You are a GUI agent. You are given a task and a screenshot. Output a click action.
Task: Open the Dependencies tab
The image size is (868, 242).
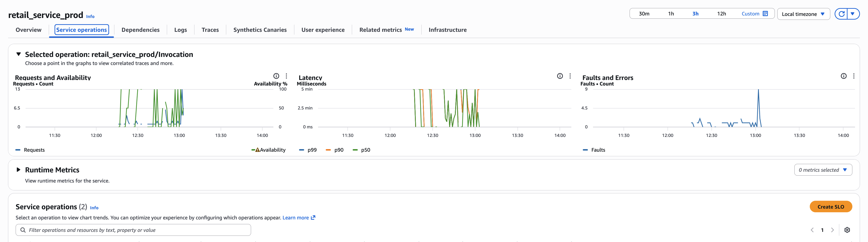(x=141, y=30)
